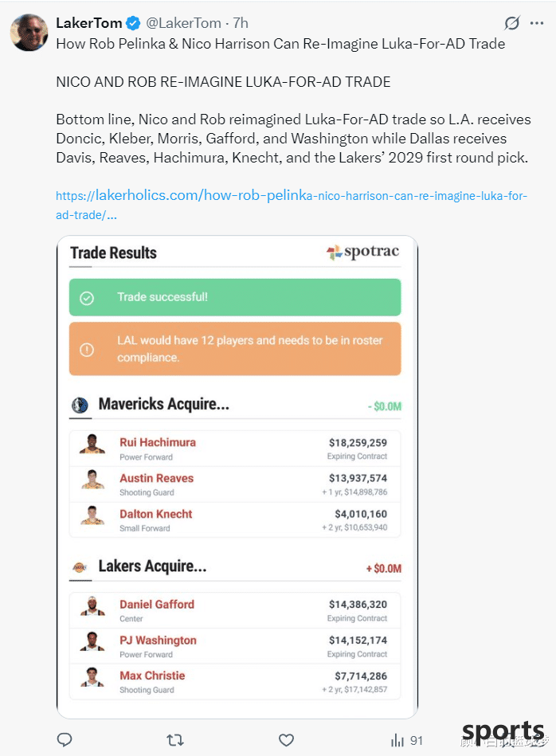Click the Mavericks team logo icon
Viewport: 556px width, 756px height.
(x=80, y=405)
